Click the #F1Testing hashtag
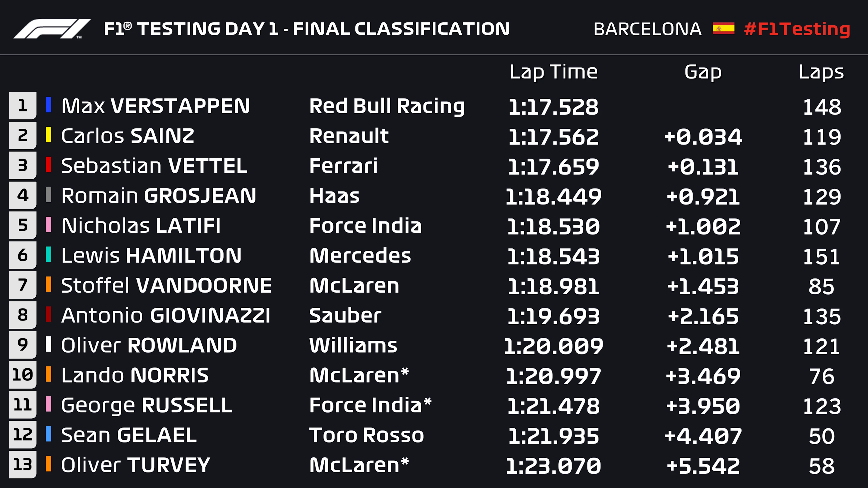Screen dimensions: 868x488 797,29
